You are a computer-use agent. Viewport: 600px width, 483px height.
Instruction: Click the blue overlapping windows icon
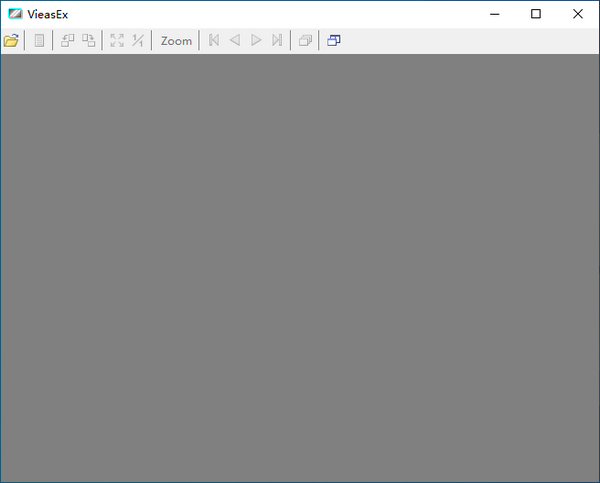click(x=334, y=40)
